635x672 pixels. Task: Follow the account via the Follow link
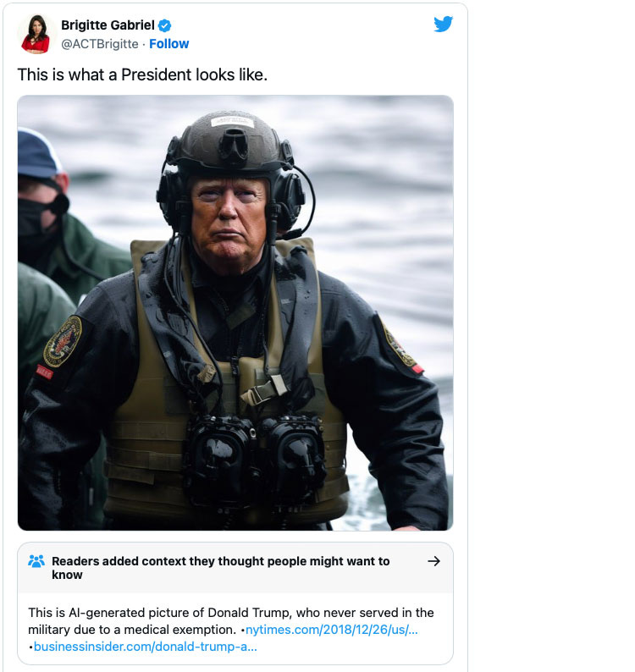169,44
